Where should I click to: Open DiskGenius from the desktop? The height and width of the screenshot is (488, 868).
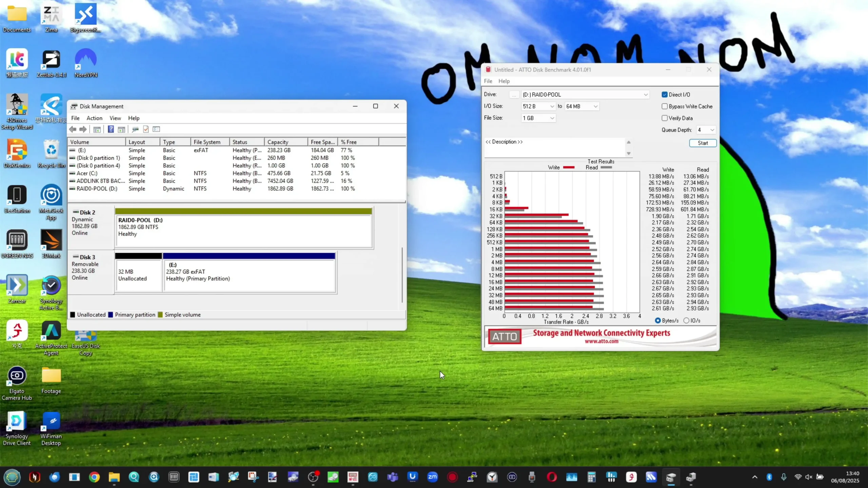(x=17, y=154)
